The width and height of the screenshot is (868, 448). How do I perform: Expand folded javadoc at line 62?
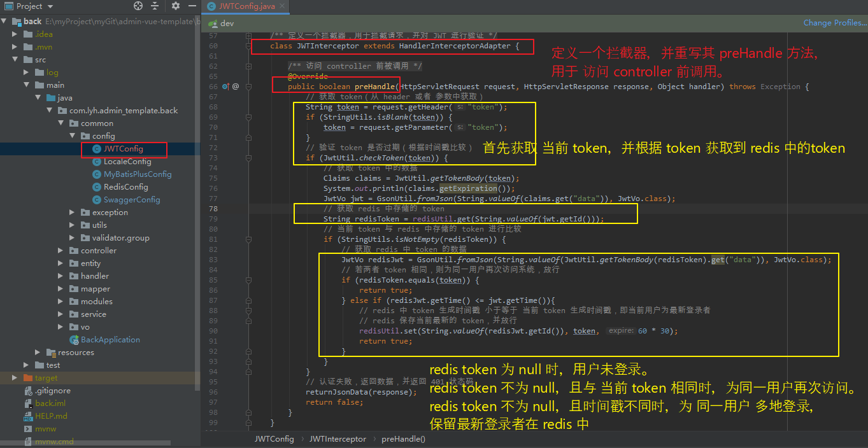[x=249, y=66]
